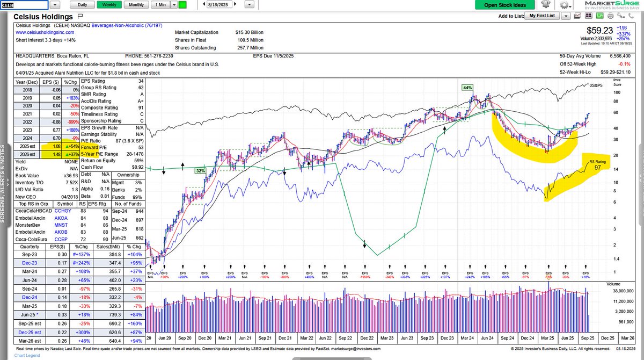Screen dimensions: 644x360
Task: Open the grid layout view icon
Action: [589, 16]
